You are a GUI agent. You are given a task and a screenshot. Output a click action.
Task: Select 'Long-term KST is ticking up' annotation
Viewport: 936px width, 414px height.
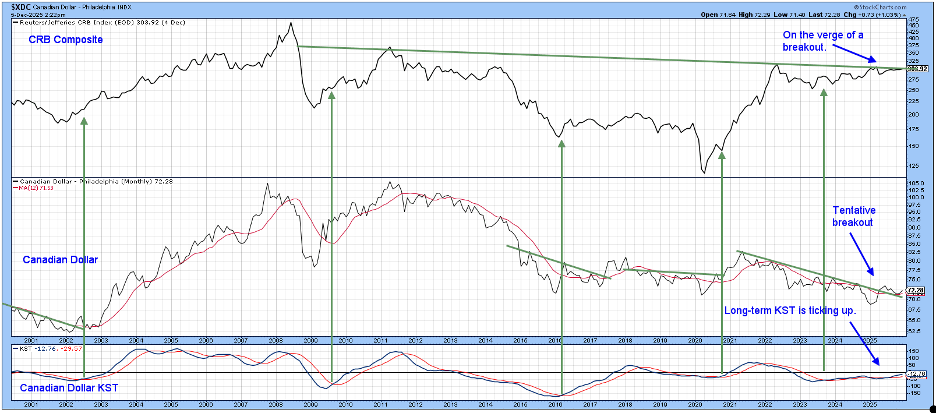(796, 311)
